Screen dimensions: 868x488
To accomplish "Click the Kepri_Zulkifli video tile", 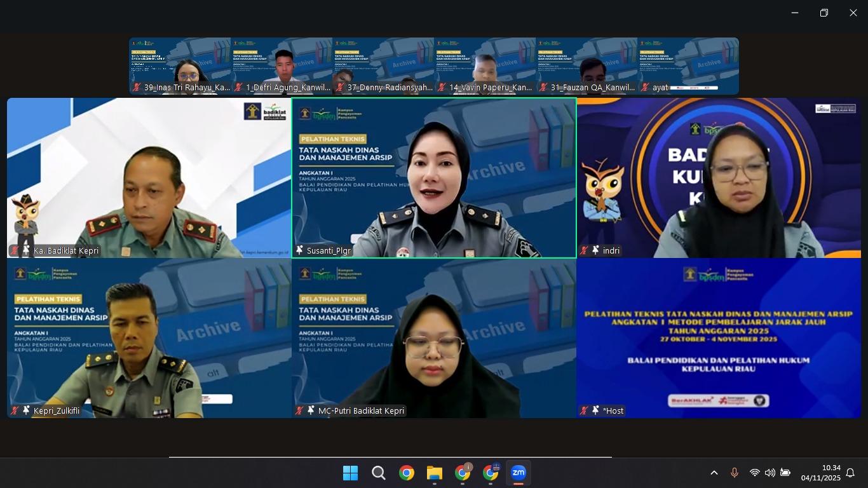I will 149,338.
